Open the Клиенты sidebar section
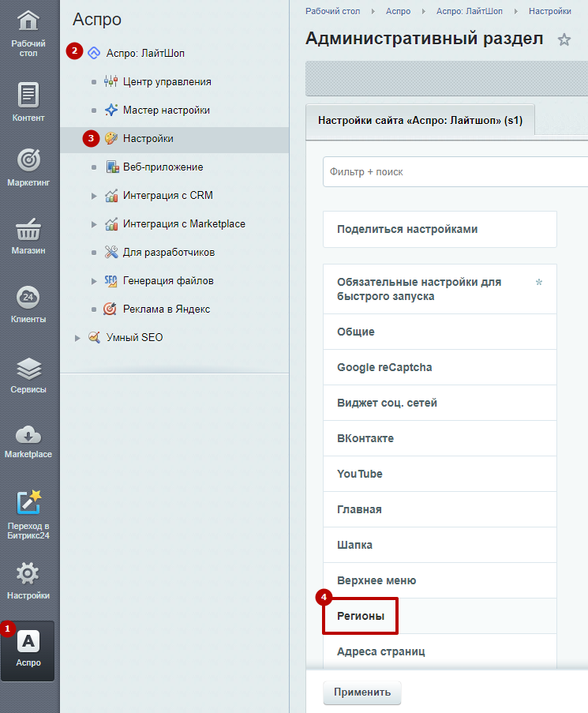 click(x=28, y=304)
